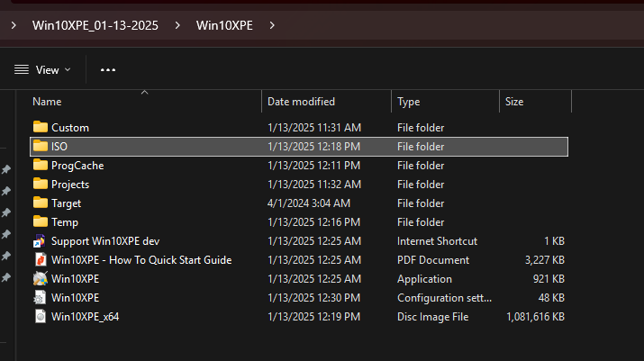Image resolution: width=644 pixels, height=361 pixels.
Task: Select the Temp folder name
Action: point(65,222)
